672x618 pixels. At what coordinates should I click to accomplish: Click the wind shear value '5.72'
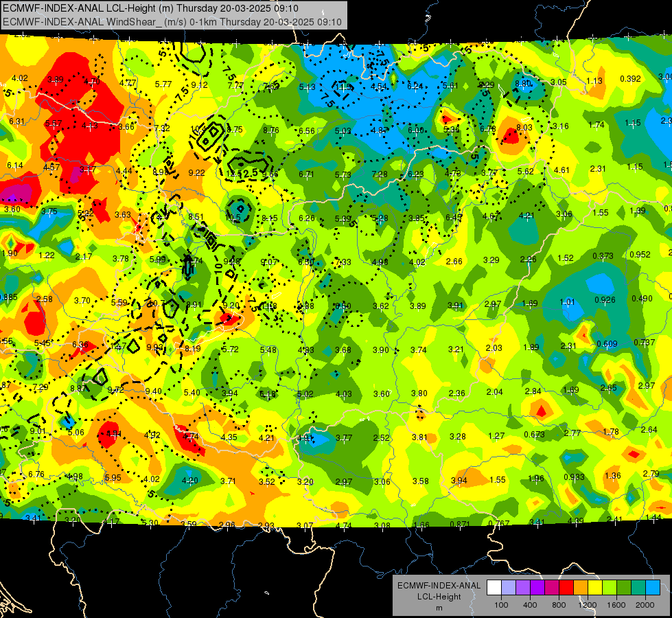(230, 350)
